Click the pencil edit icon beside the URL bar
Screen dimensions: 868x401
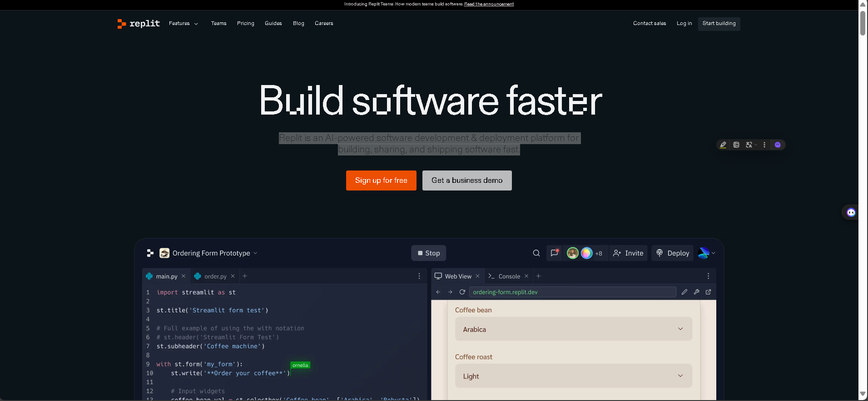pyautogui.click(x=684, y=292)
